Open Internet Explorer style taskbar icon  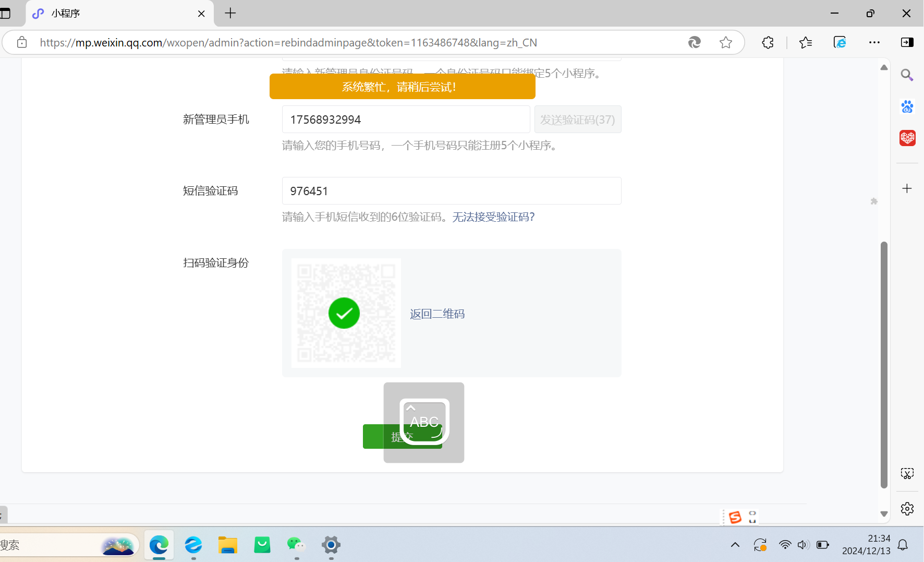pos(193,545)
